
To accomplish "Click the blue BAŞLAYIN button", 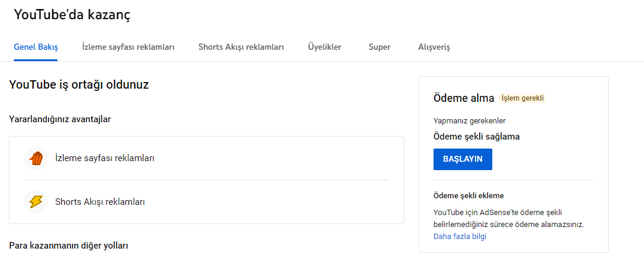I will point(462,159).
